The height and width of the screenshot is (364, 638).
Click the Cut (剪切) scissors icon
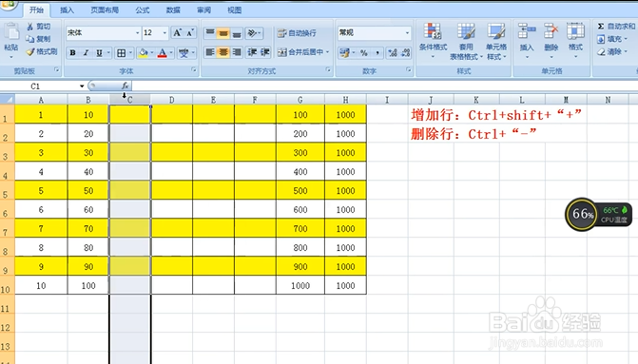30,27
